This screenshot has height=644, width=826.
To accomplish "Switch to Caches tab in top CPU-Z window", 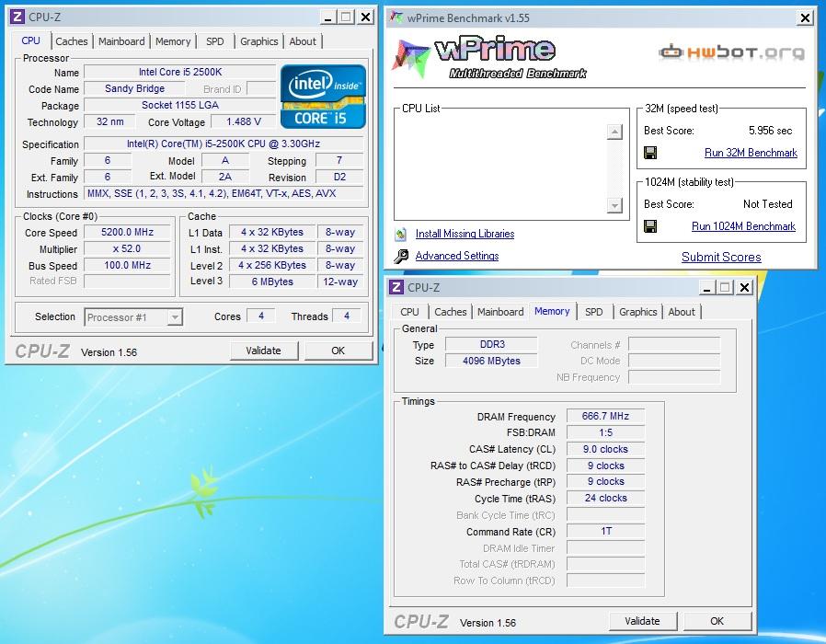I will tap(72, 41).
